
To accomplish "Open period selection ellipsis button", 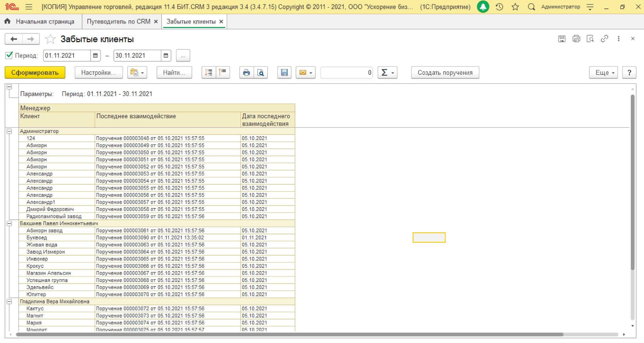I will click(183, 56).
